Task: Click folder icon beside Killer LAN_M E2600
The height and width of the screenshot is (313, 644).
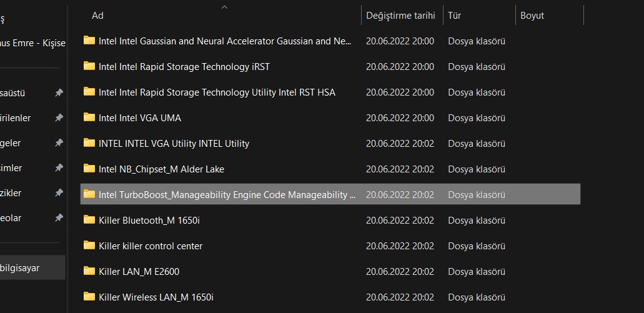Action: pos(89,271)
